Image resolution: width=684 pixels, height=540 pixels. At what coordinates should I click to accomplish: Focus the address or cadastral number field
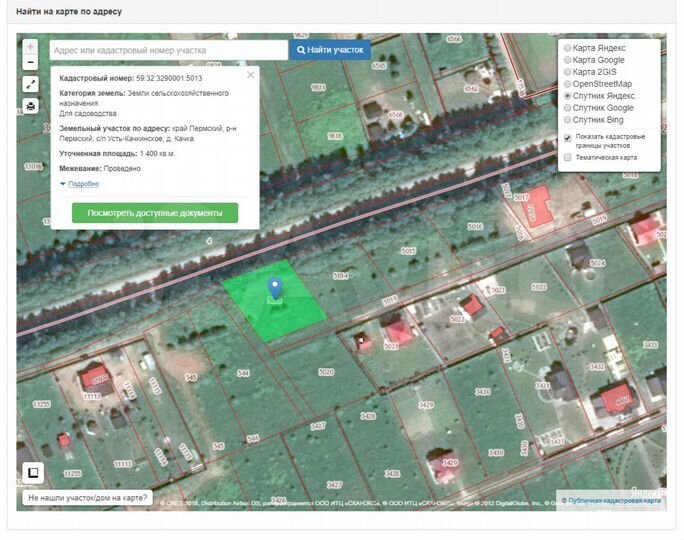168,50
